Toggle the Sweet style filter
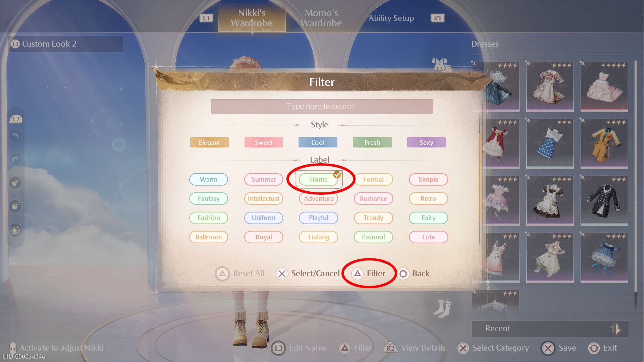This screenshot has width=644, height=362. (264, 142)
